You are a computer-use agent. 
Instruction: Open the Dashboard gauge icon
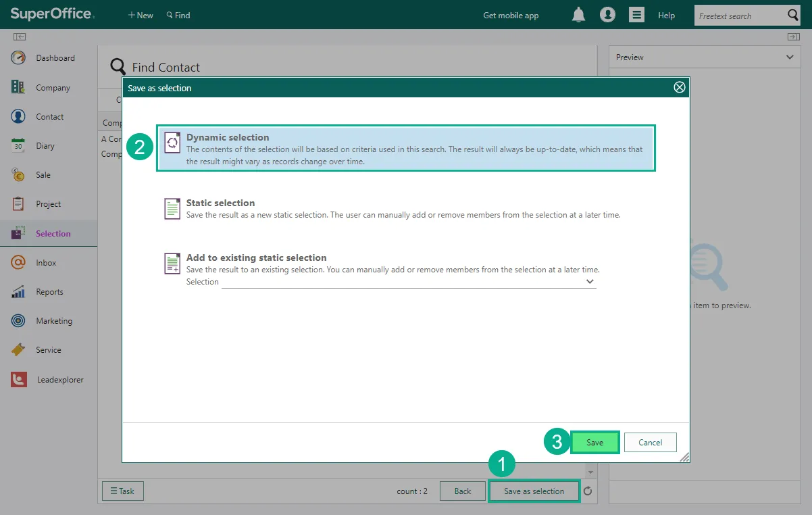18,58
